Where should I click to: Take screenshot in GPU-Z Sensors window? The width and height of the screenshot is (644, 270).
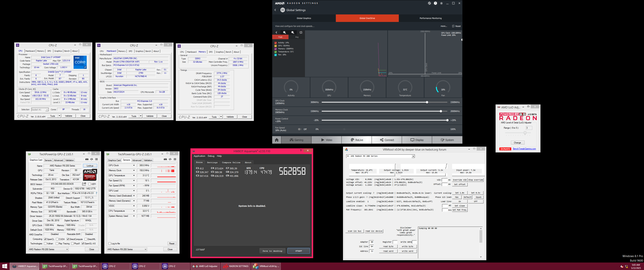(165, 159)
